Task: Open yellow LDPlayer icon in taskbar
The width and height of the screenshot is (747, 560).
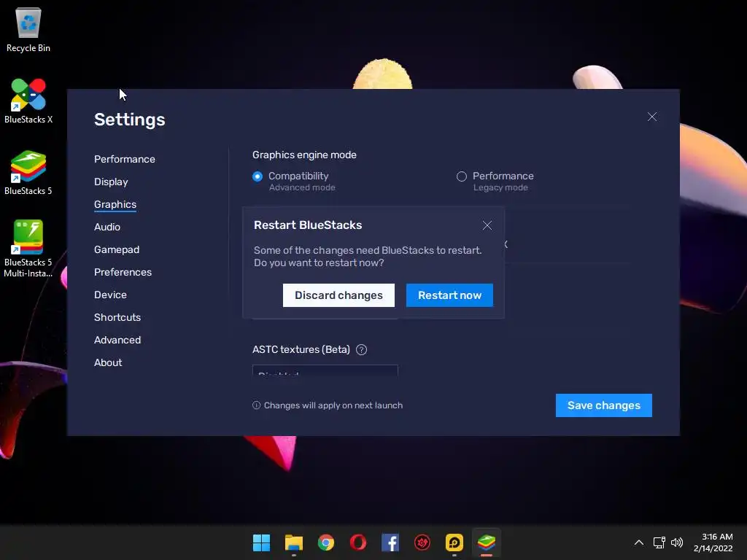Action: 454,542
